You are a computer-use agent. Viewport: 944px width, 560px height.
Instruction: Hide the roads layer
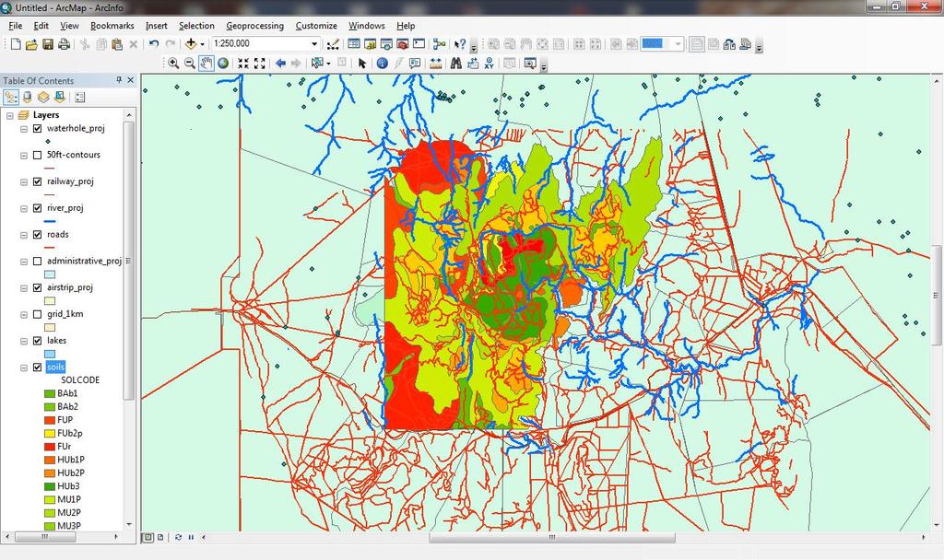[x=37, y=235]
